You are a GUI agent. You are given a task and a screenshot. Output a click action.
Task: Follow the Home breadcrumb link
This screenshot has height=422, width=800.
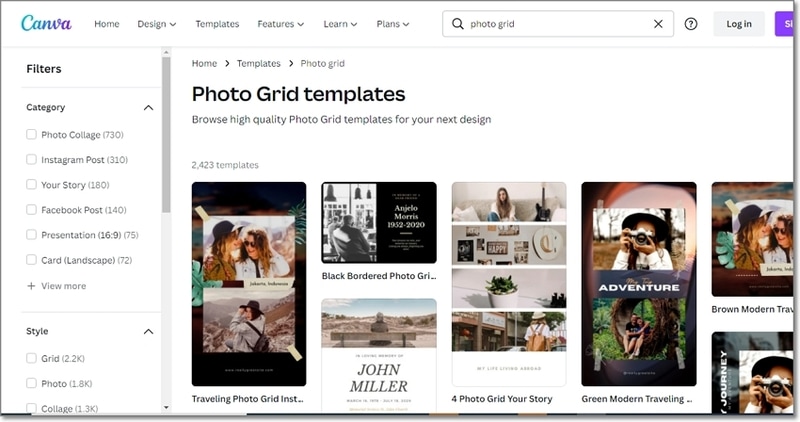click(204, 63)
